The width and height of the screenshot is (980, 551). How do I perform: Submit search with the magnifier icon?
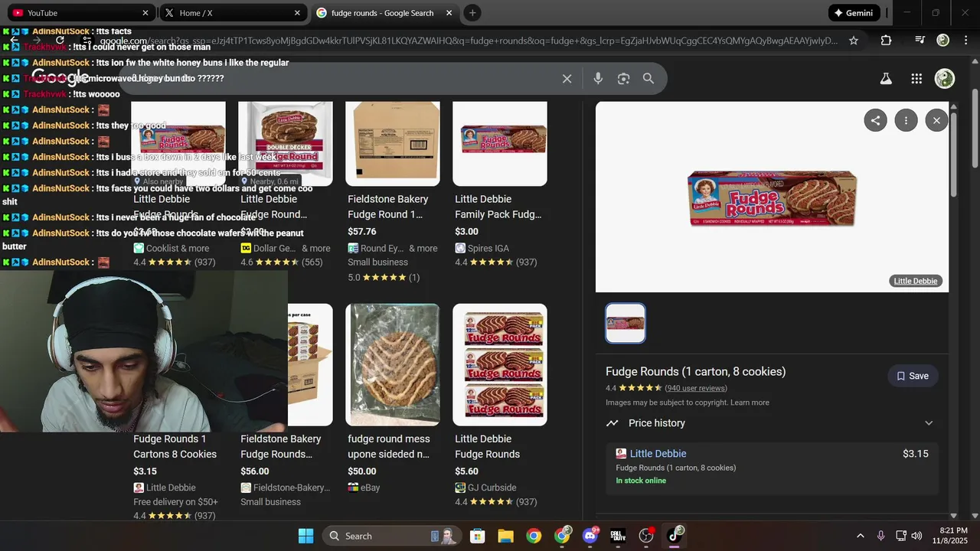coord(648,78)
